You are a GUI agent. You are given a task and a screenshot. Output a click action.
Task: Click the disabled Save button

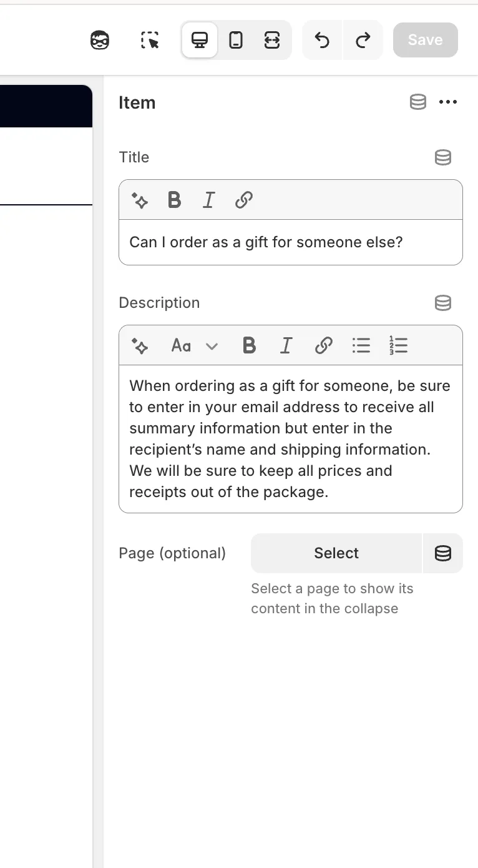425,39
